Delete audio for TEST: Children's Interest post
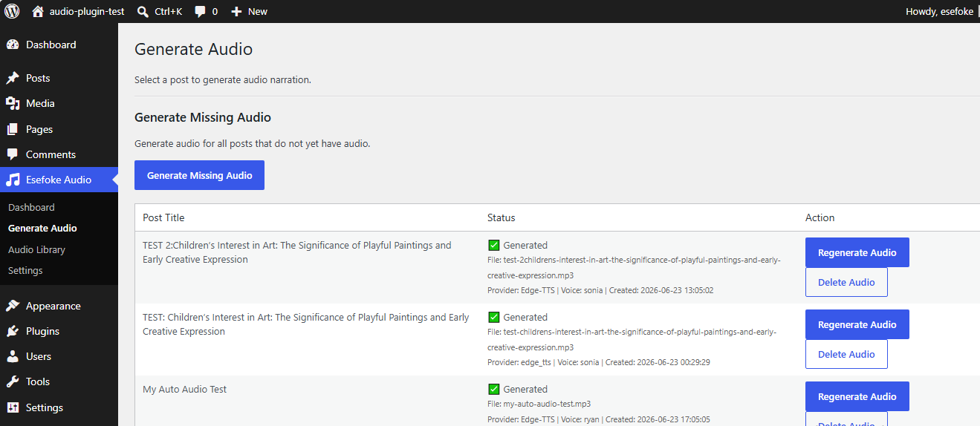The width and height of the screenshot is (980, 426). (846, 354)
